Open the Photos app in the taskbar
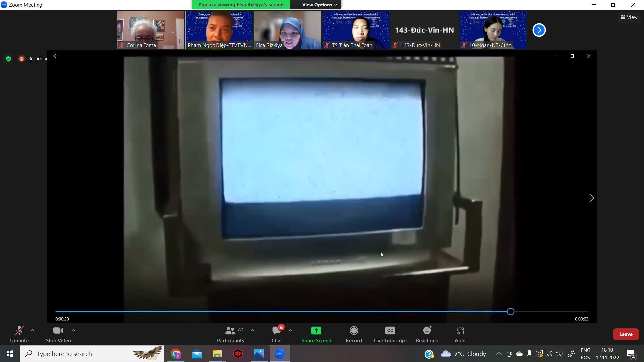 pyautogui.click(x=259, y=354)
